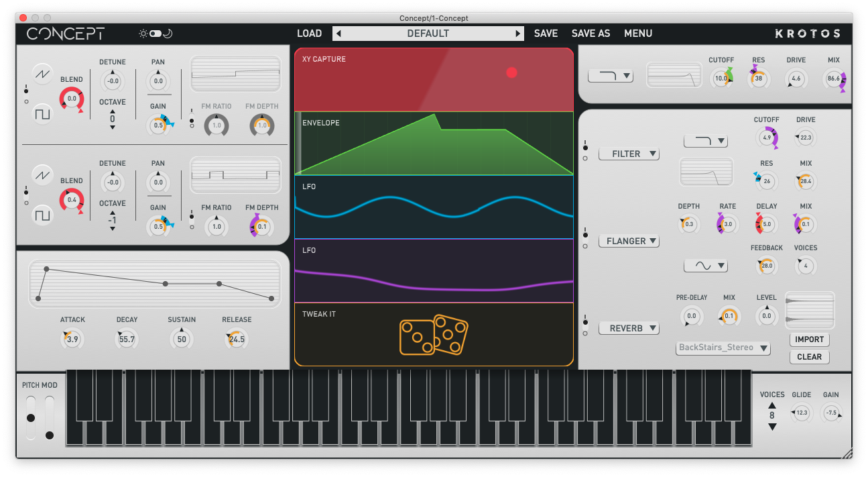This screenshot has width=868, height=477.
Task: Toggle the light/dark theme switch
Action: pyautogui.click(x=156, y=34)
